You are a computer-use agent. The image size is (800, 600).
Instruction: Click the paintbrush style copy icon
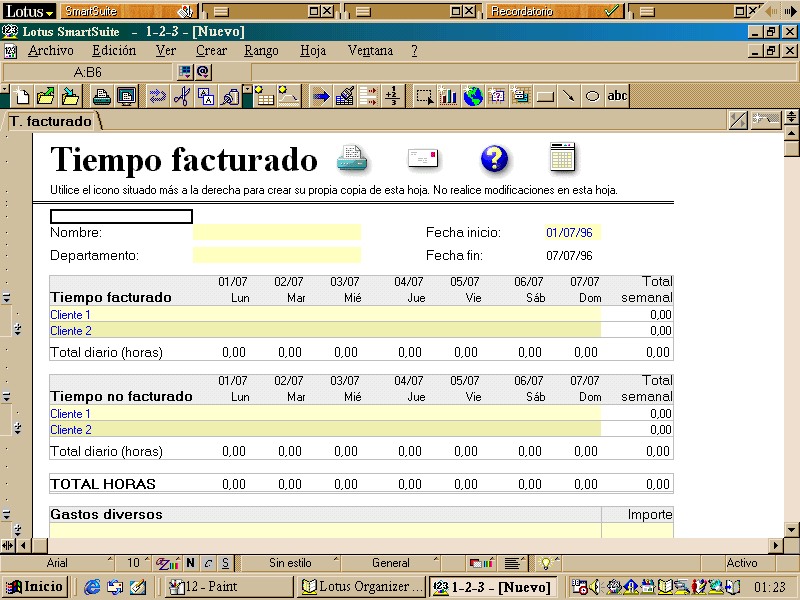click(x=345, y=96)
